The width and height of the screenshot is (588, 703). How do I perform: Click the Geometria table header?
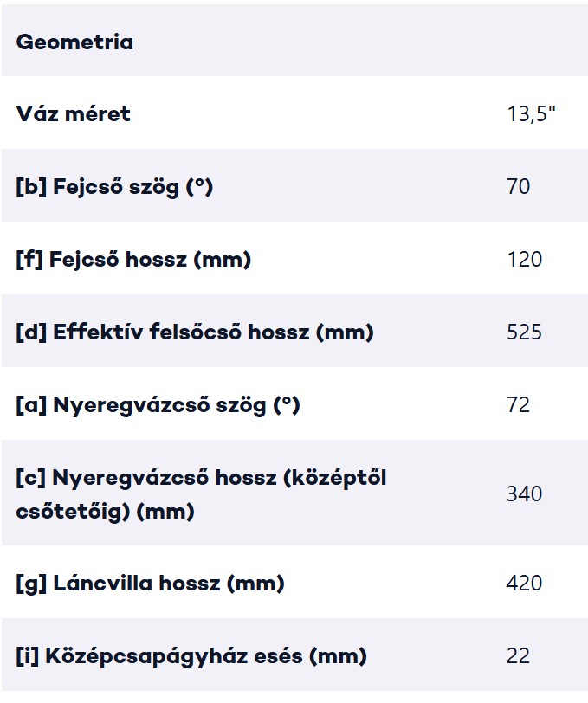[74, 42]
